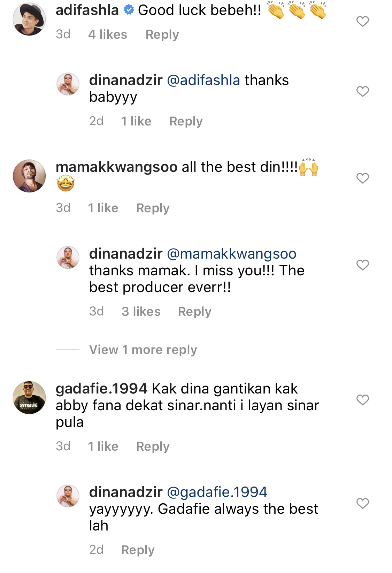392x573 pixels.
Task: Open the @mamakkwangsoo mention link
Action: pyautogui.click(x=232, y=254)
